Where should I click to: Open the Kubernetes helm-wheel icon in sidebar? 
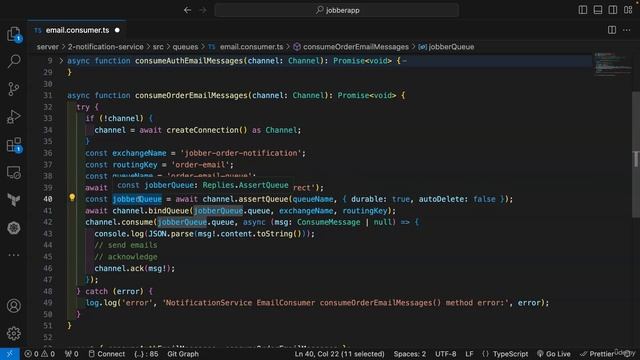click(13, 228)
